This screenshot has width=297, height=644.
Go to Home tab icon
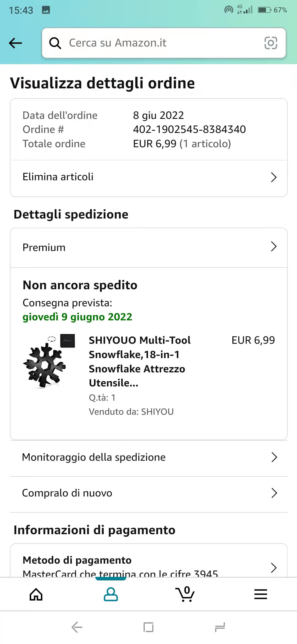coord(36,594)
